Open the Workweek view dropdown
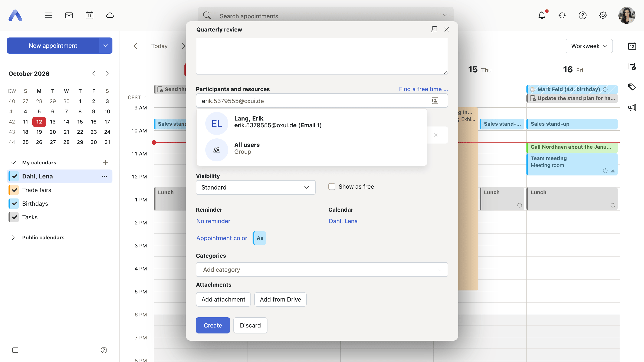This screenshot has width=644, height=362. point(589,46)
